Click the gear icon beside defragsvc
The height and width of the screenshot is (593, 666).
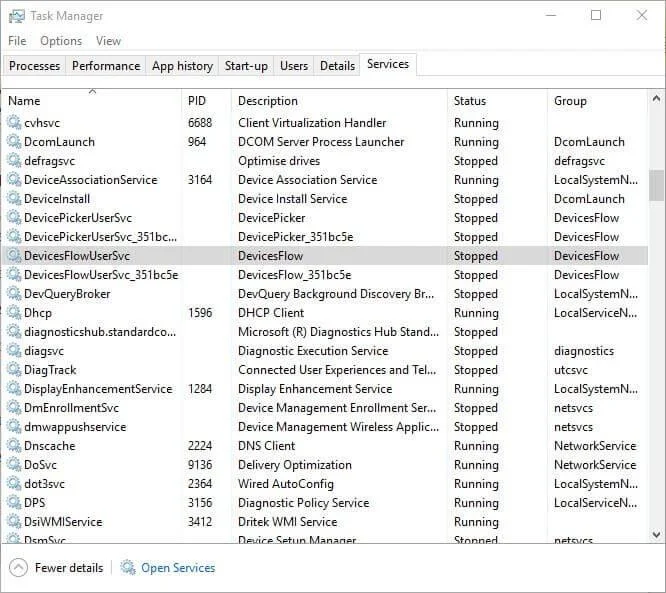point(14,161)
